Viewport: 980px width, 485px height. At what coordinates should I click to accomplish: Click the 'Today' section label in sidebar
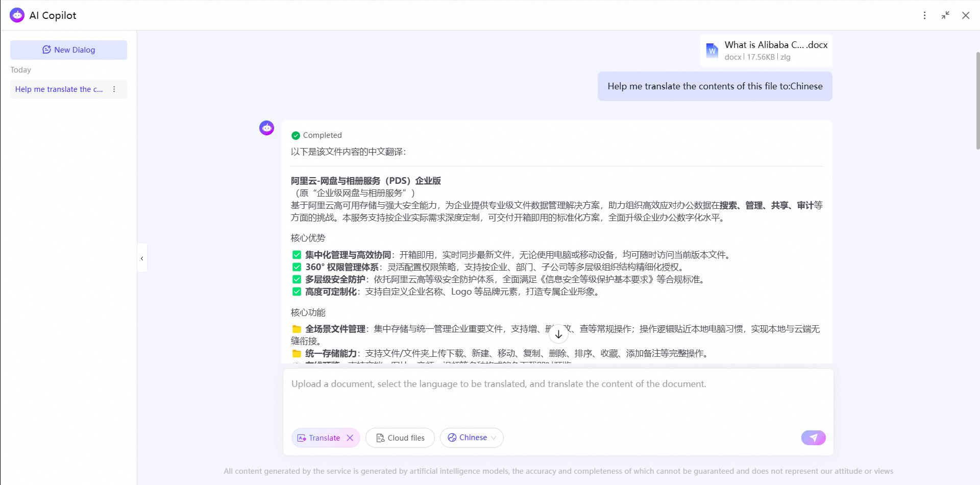(x=20, y=70)
